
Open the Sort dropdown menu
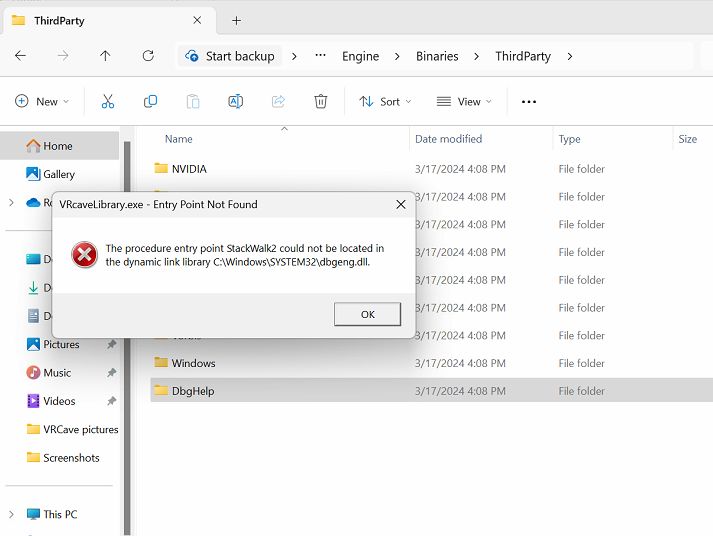(x=385, y=101)
